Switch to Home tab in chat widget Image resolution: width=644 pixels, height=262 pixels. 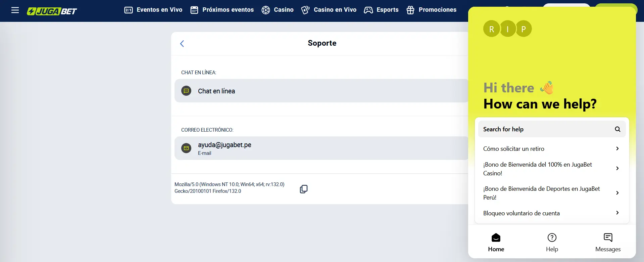click(x=496, y=243)
